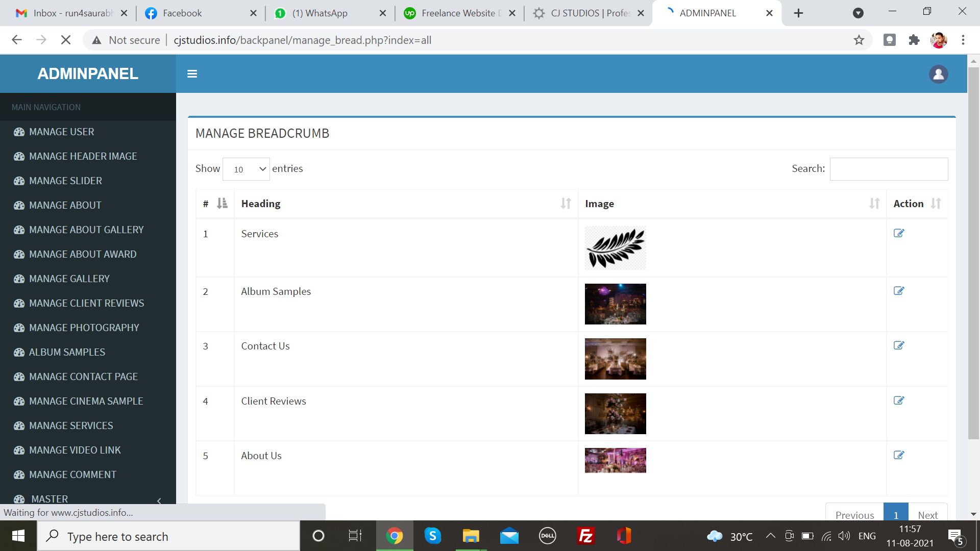Open Chrome tab search dropdown
The image size is (980, 551).
(x=858, y=13)
